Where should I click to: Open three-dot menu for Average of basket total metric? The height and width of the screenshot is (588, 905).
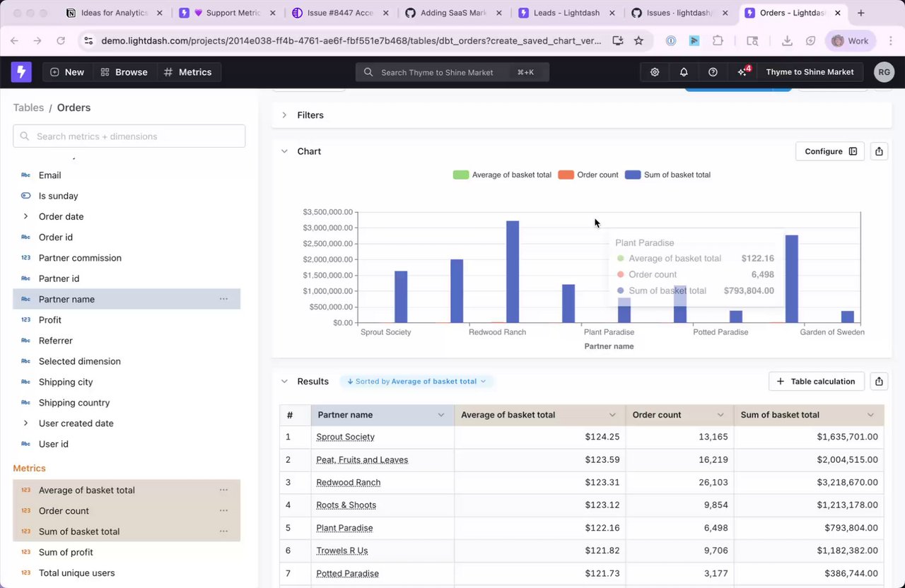tap(223, 490)
